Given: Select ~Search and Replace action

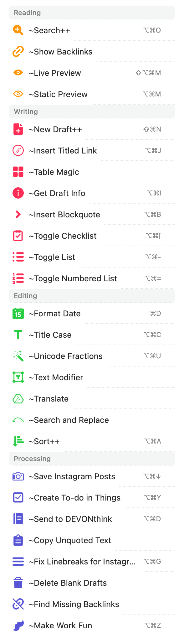Looking at the screenshot, I should click(x=92, y=420).
